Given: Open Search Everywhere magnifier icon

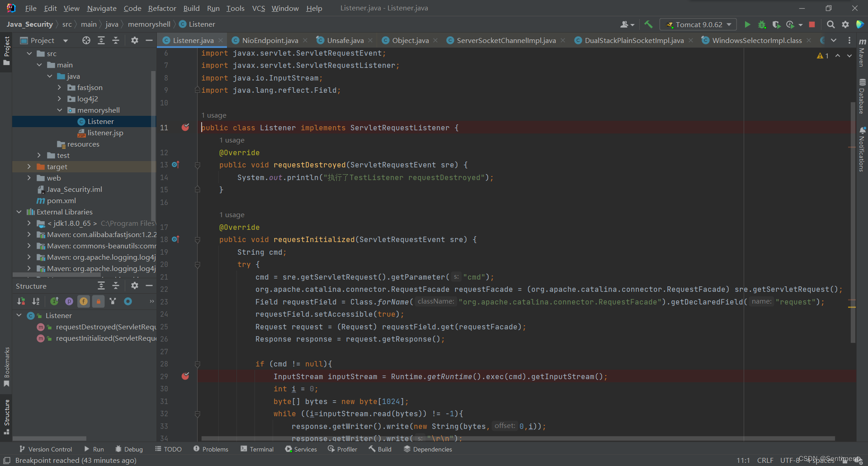Looking at the screenshot, I should (x=830, y=24).
